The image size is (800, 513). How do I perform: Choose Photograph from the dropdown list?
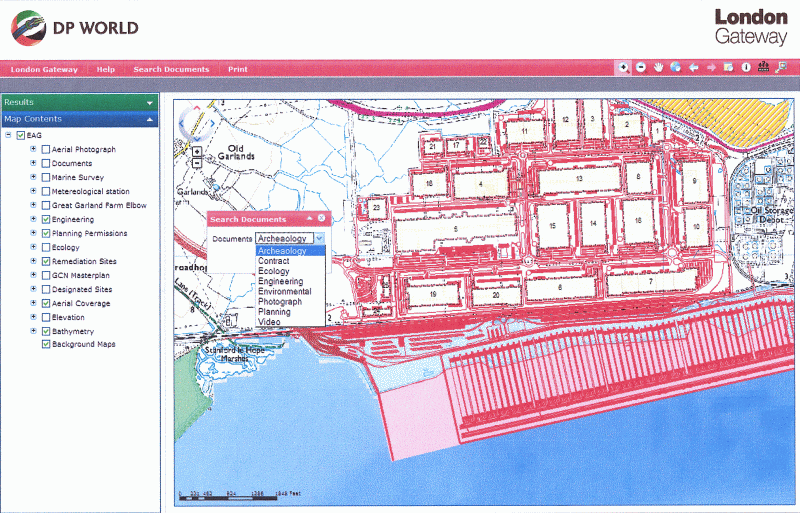[x=290, y=302]
